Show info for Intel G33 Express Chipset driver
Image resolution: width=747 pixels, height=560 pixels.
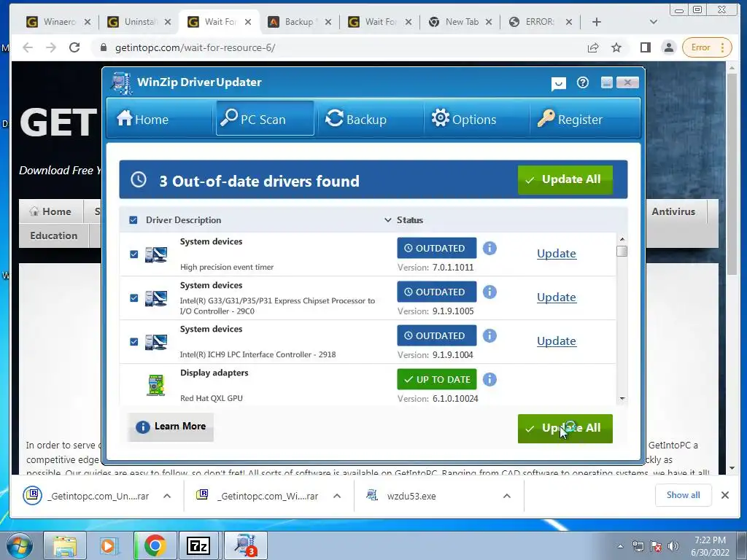(x=489, y=292)
